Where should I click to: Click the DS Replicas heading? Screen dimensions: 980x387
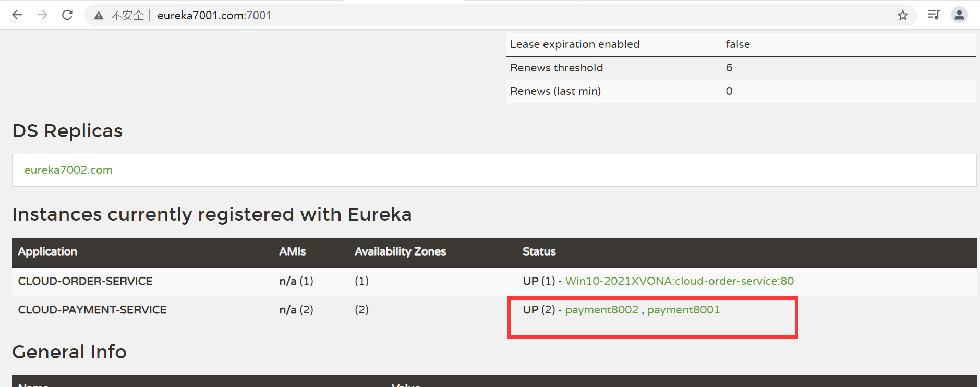pos(67,131)
